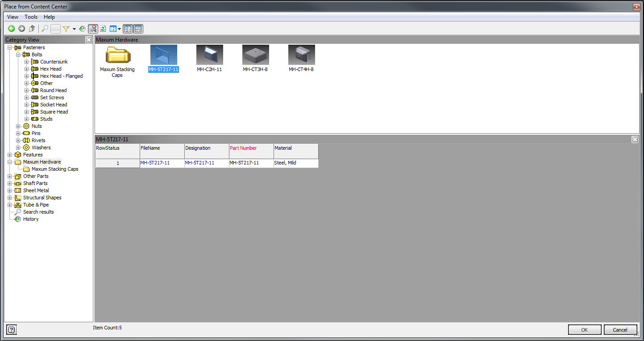Click the Up one level icon
This screenshot has height=341, width=644.
click(32, 29)
